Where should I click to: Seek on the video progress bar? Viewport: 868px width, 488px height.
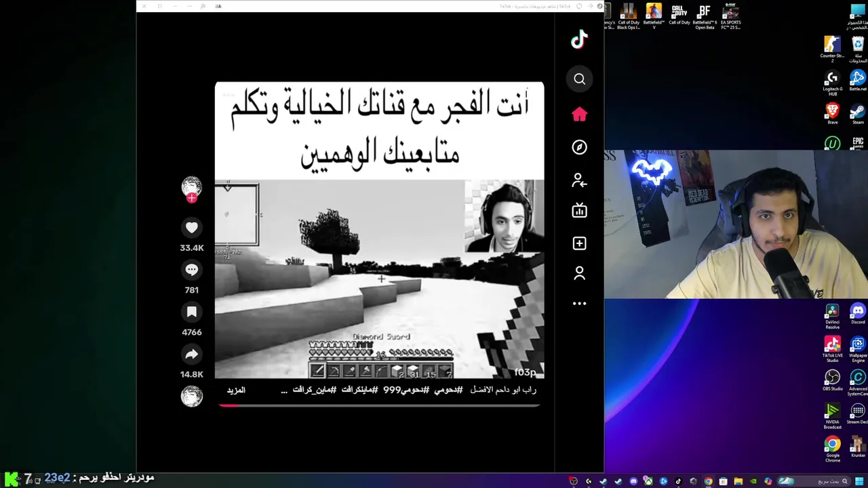[379, 405]
